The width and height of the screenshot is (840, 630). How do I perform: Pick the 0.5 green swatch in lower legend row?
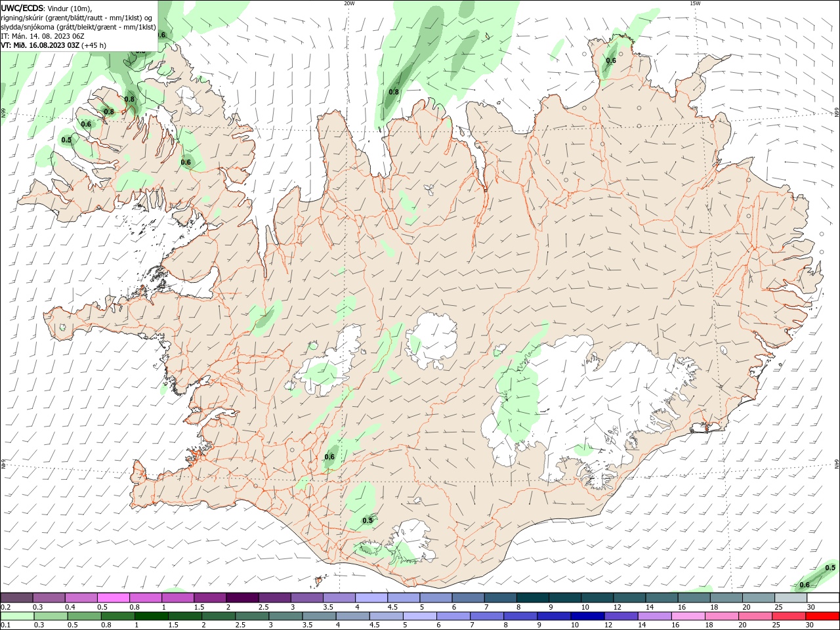pos(84,616)
